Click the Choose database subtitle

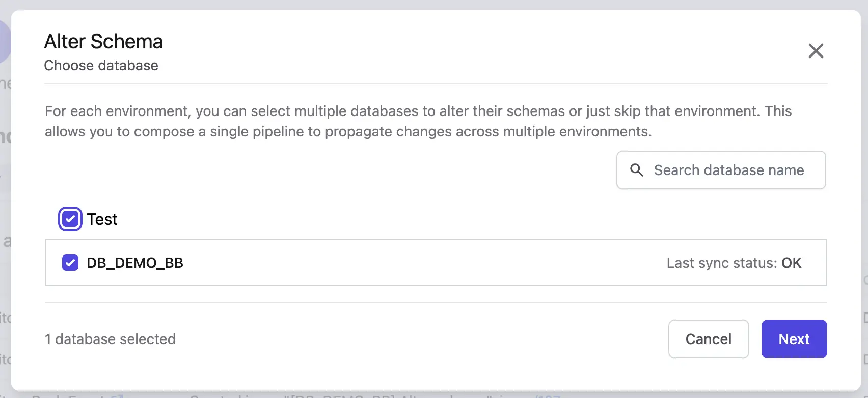pyautogui.click(x=101, y=66)
